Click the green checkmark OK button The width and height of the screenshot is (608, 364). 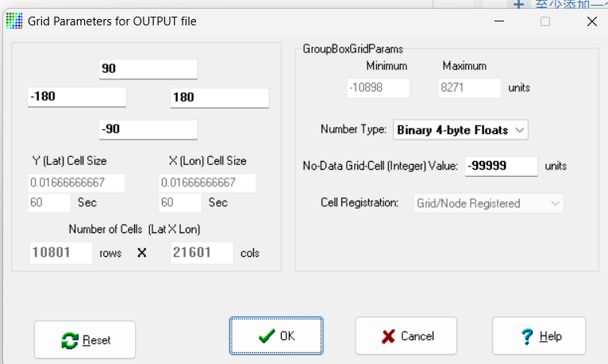(276, 335)
